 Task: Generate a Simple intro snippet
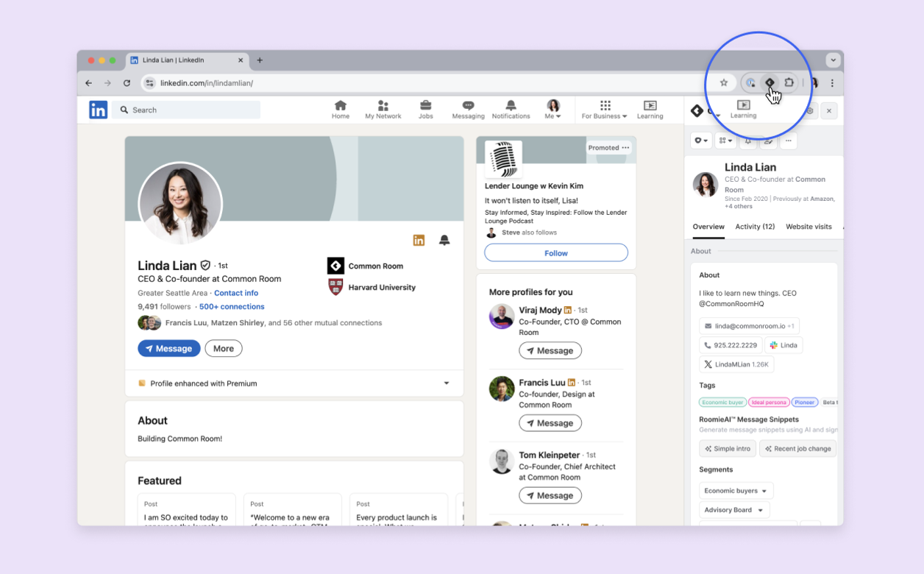pyautogui.click(x=728, y=449)
